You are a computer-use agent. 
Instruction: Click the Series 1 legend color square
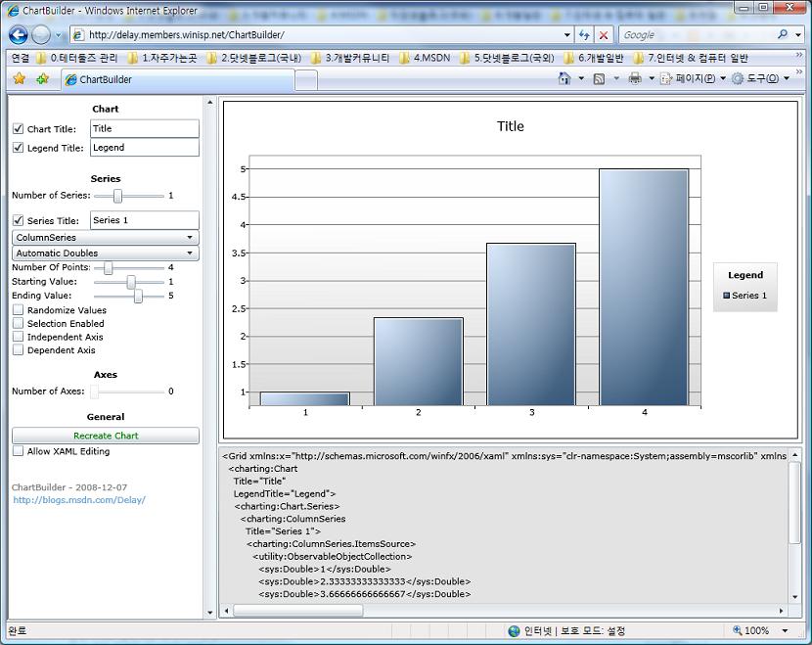tap(727, 296)
